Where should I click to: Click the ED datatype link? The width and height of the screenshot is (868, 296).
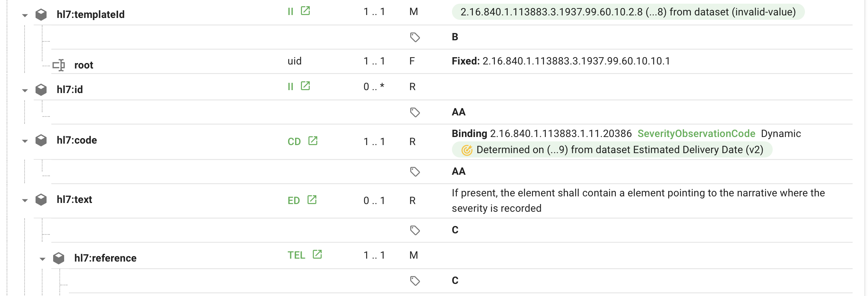click(x=294, y=201)
